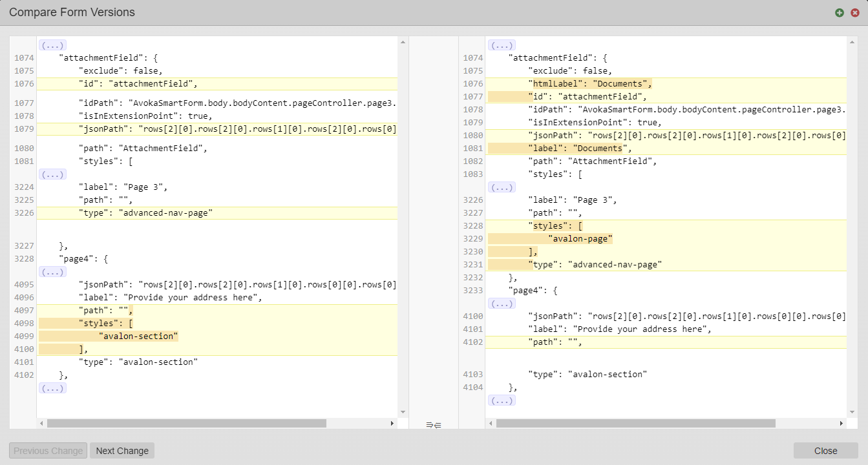Image resolution: width=868 pixels, height=465 pixels.
Task: Click the green maximize icon in title bar
Action: coord(839,13)
